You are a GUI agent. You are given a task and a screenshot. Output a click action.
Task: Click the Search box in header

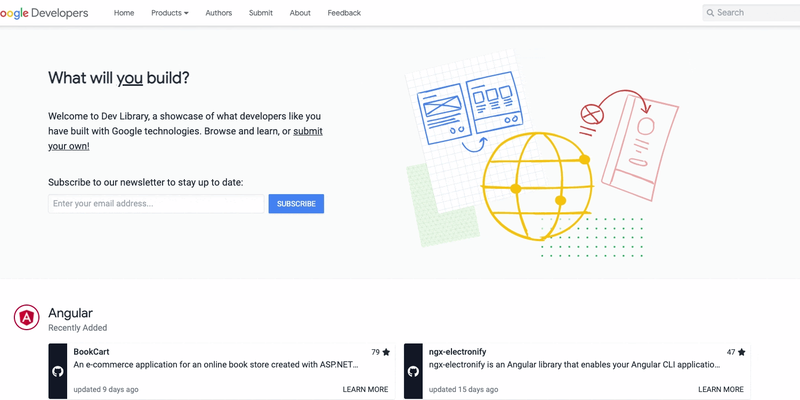pos(751,13)
